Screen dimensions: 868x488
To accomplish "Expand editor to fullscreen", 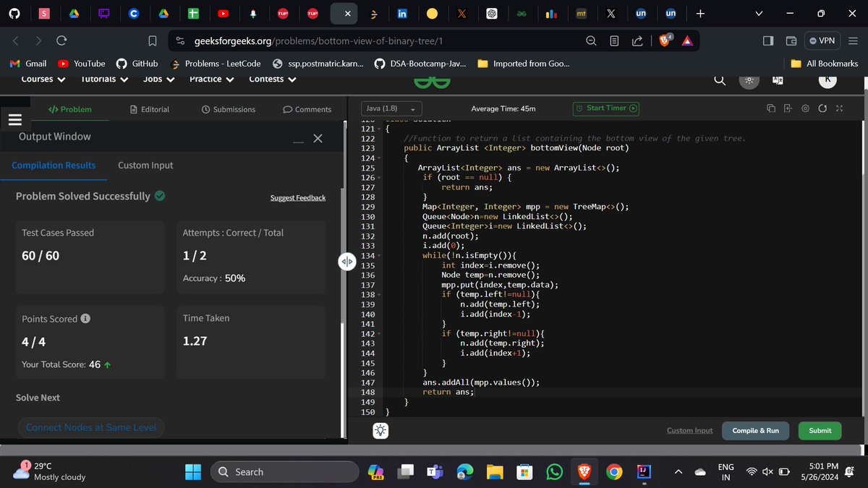I will pyautogui.click(x=839, y=108).
